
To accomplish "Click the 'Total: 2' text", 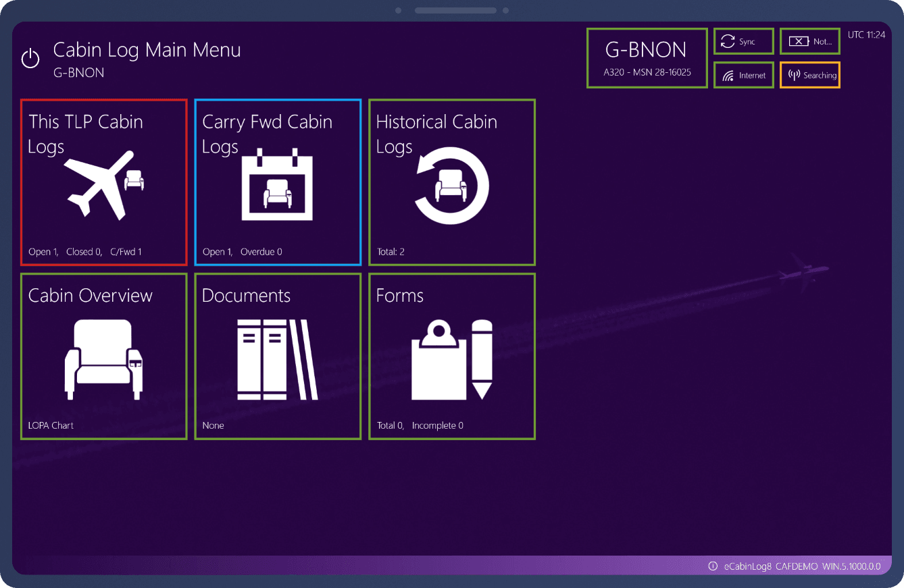I will click(x=391, y=252).
